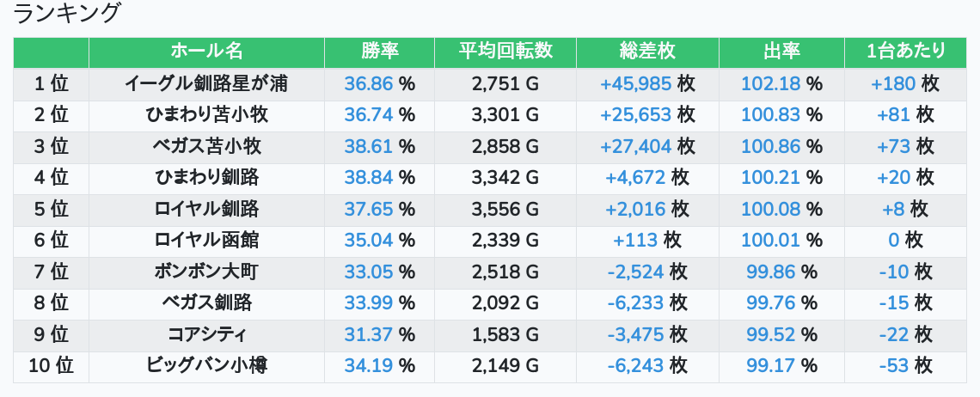Click the +45,985 total difference value
The width and height of the screenshot is (980, 397).
pyautogui.click(x=636, y=84)
